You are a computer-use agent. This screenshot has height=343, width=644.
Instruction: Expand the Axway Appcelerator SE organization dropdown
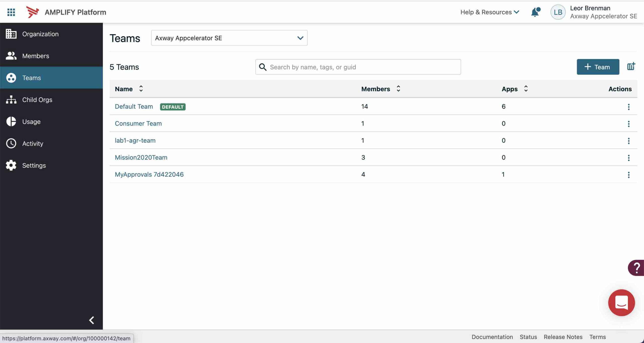click(229, 38)
